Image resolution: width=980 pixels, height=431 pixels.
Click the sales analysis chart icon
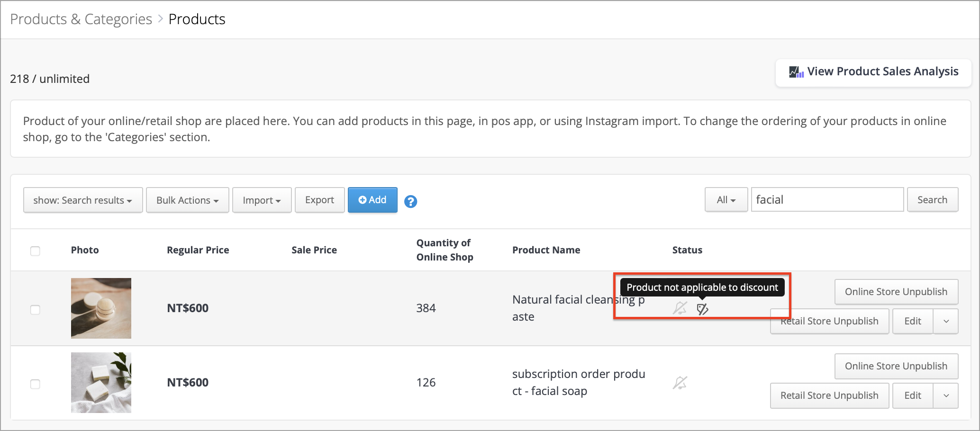tap(796, 72)
